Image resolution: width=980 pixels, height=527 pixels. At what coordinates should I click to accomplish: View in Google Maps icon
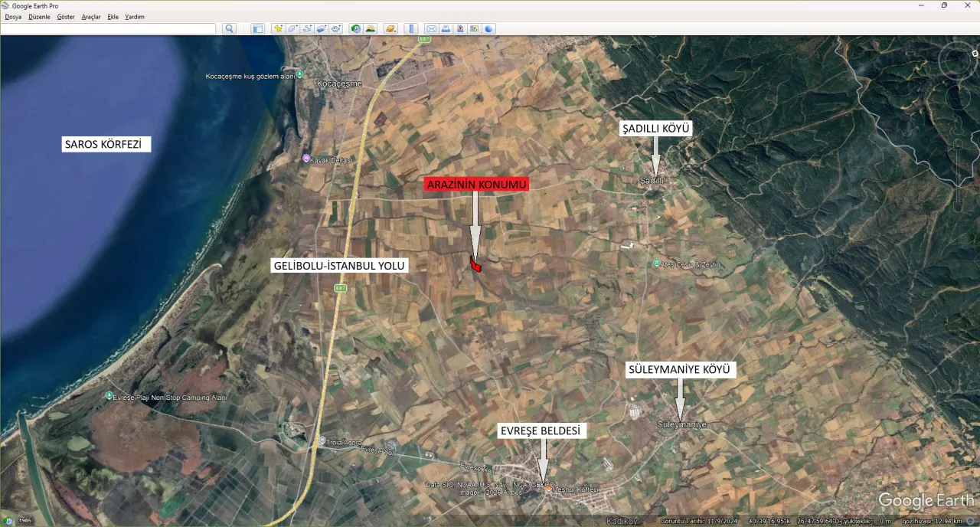pos(475,28)
